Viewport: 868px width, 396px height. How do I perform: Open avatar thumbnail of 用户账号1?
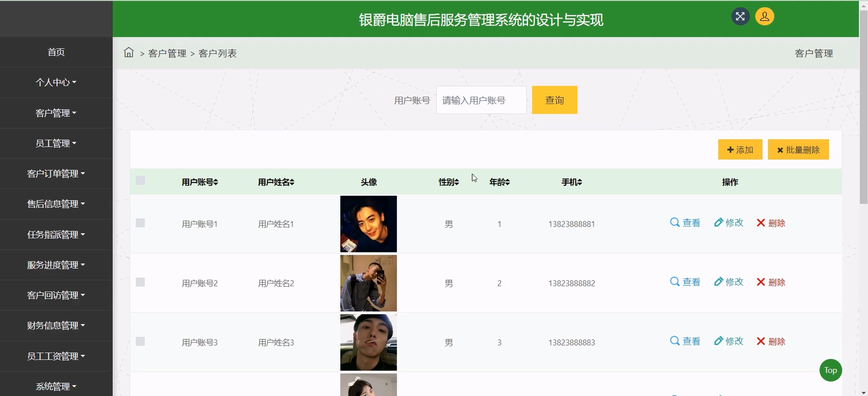tap(368, 224)
